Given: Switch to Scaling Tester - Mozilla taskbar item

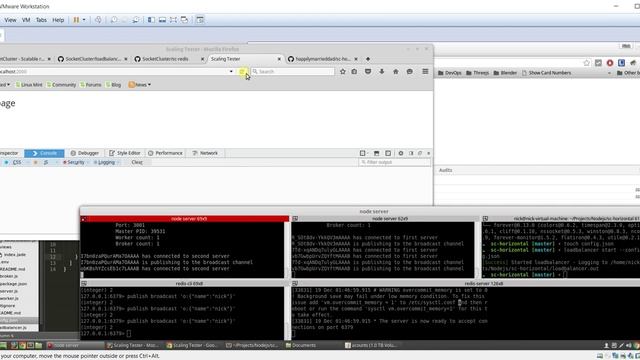Looking at the screenshot, I should (132, 345).
